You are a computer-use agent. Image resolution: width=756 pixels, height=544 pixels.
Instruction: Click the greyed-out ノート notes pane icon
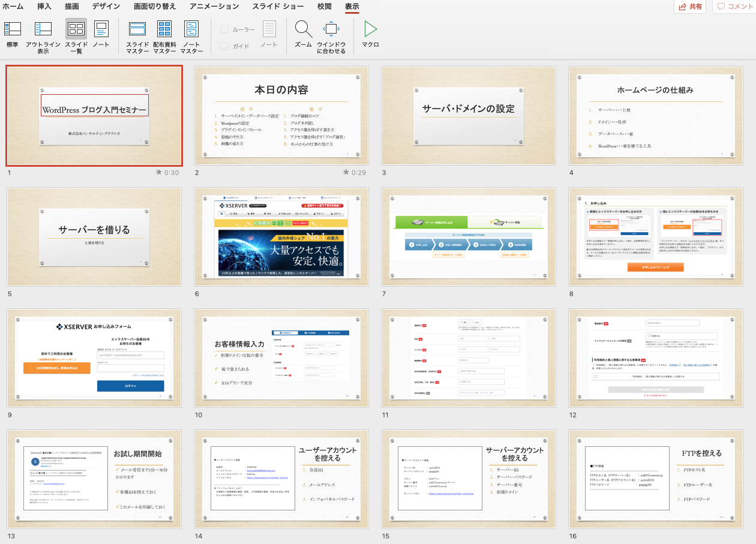coord(269,35)
